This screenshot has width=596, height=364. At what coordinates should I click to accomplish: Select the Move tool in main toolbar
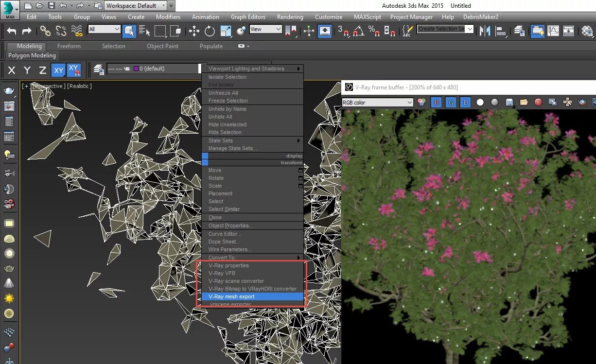[194, 32]
